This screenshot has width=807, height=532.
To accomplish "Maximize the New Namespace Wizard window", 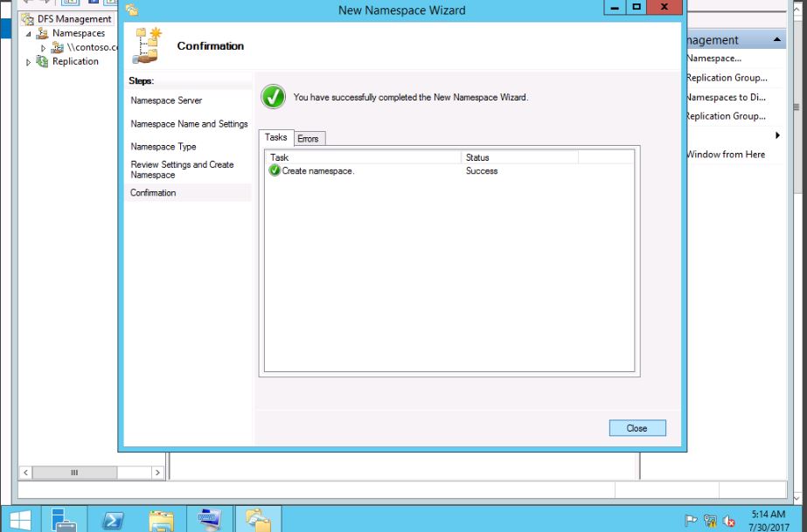I will 637,7.
